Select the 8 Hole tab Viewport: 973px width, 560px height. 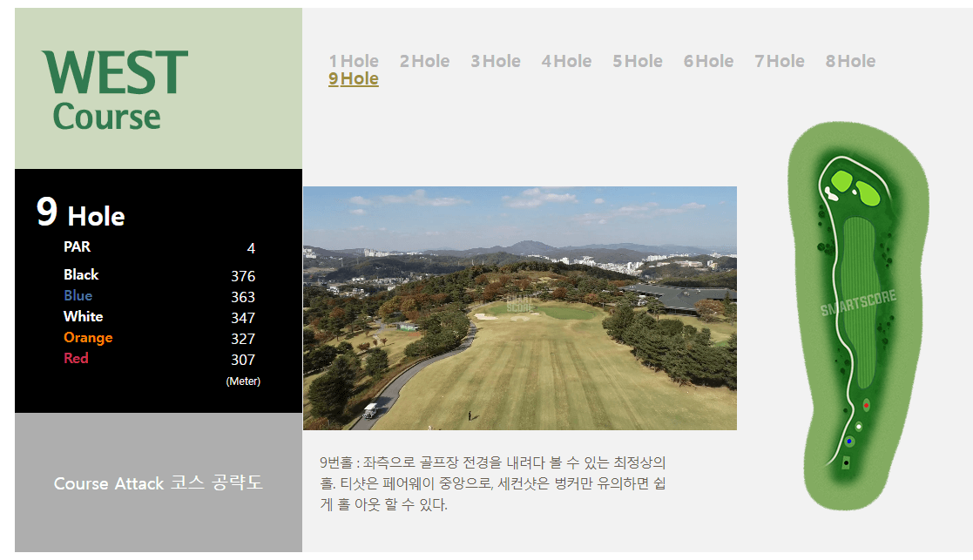[x=849, y=61]
